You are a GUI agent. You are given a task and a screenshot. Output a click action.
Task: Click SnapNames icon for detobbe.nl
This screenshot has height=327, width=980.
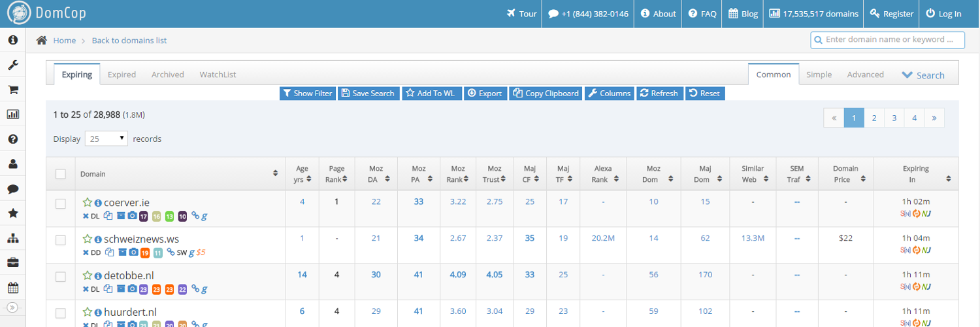(905, 286)
